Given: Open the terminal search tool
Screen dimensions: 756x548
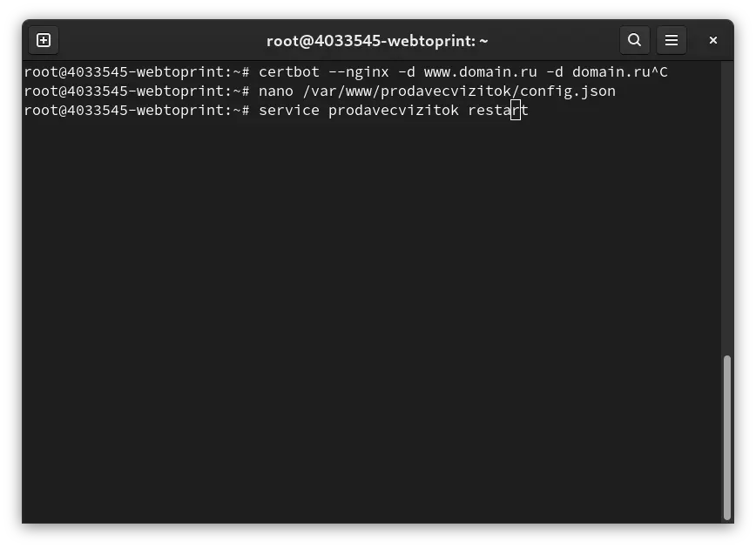Looking at the screenshot, I should (634, 40).
